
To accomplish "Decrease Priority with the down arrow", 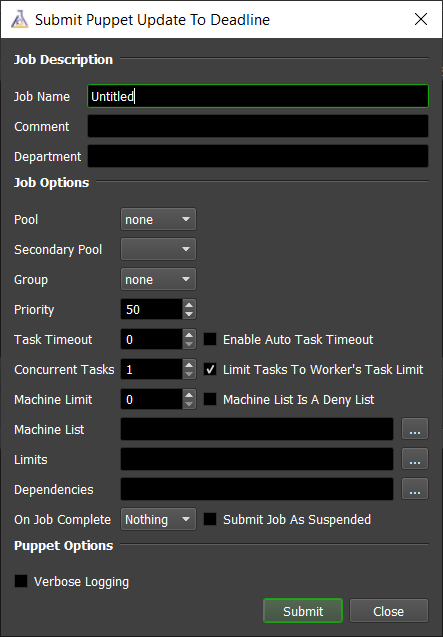I will point(189,314).
